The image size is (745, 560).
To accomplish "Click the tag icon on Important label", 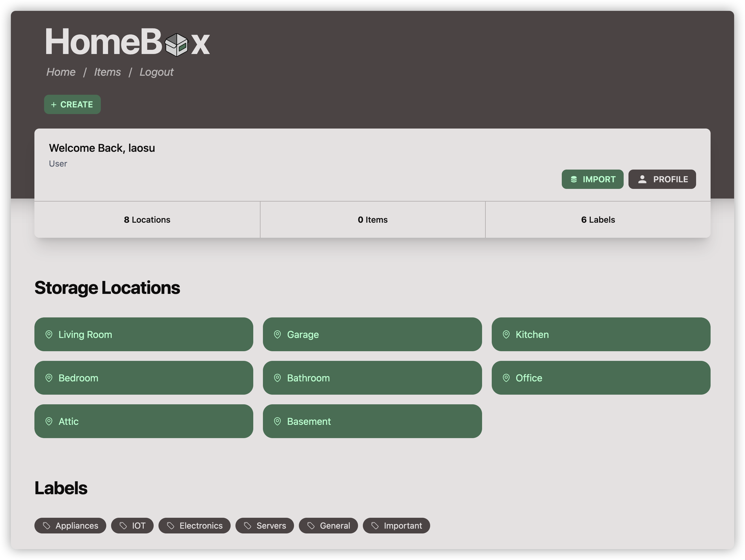I will (x=375, y=526).
